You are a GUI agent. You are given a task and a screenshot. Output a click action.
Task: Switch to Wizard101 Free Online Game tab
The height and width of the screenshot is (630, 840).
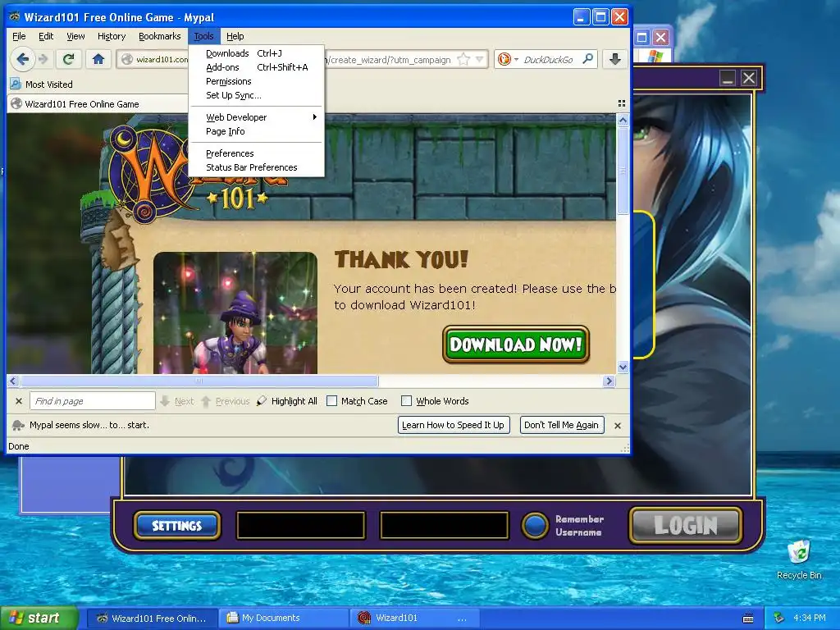98,104
